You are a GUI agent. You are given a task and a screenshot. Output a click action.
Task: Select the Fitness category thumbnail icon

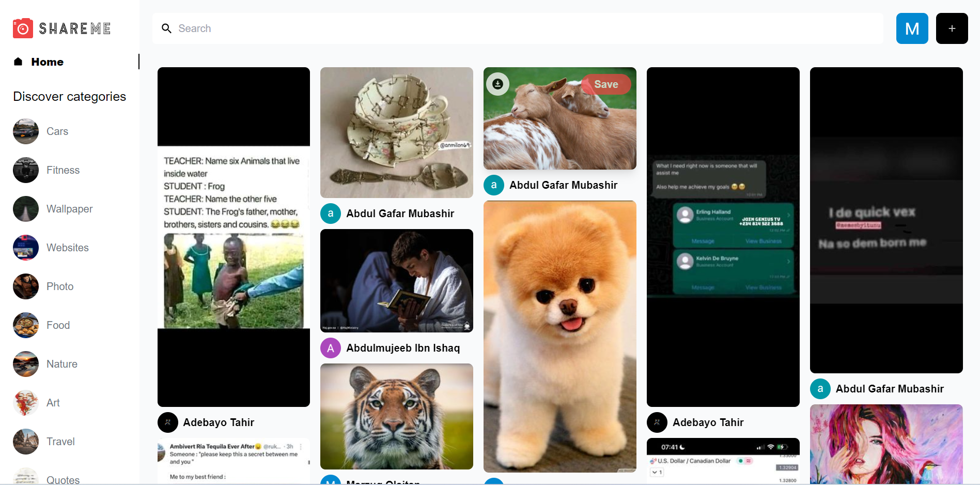click(26, 170)
